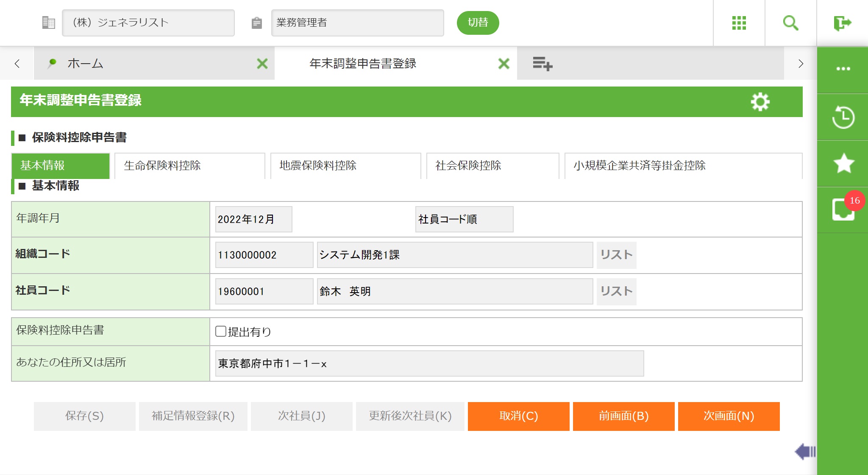The height and width of the screenshot is (475, 868).
Task: Switch to 生命保険料控除 tab
Action: (x=189, y=165)
